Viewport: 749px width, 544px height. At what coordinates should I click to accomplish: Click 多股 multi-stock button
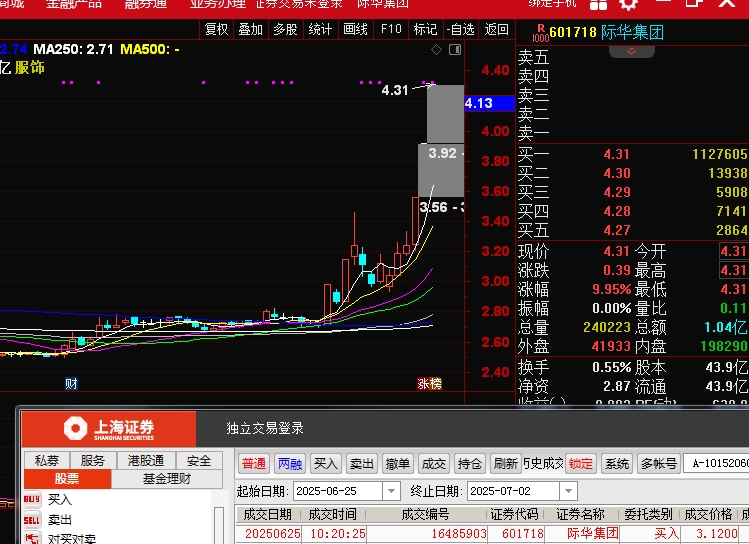pos(285,30)
